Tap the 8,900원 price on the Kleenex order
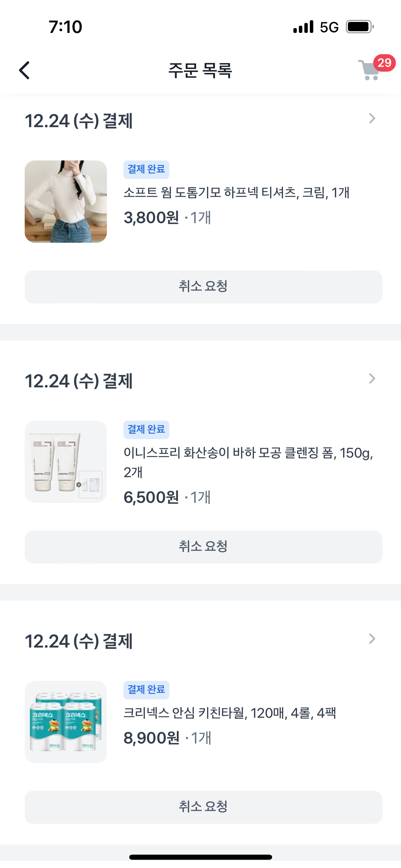 (151, 738)
